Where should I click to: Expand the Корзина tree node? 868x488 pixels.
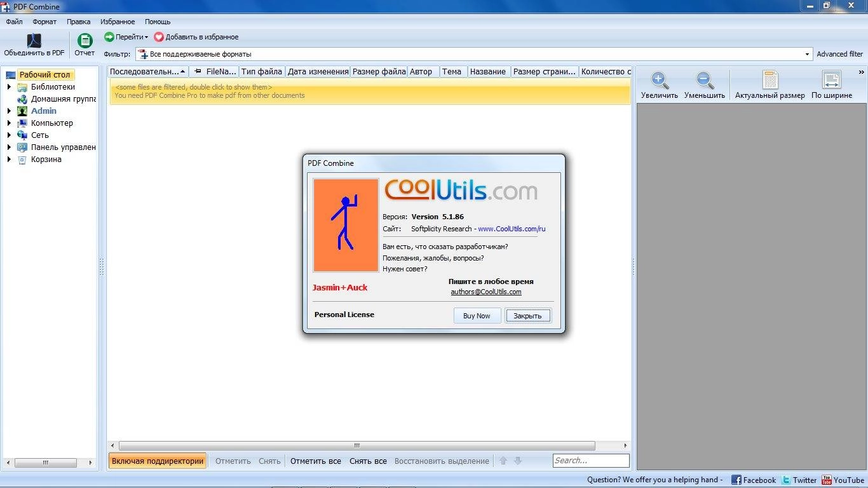9,159
